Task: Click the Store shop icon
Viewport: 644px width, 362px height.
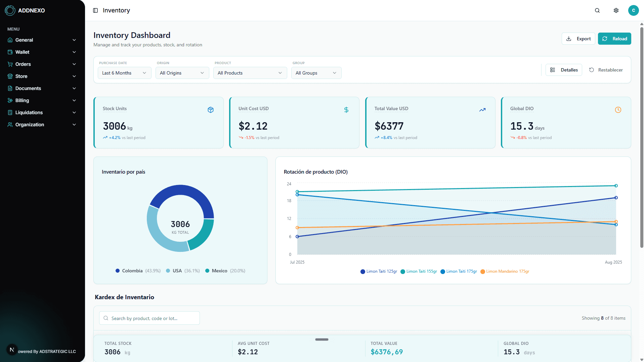Action: 10,76
